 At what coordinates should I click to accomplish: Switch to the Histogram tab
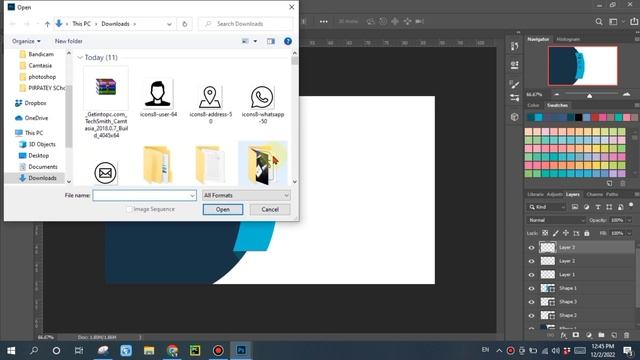568,39
